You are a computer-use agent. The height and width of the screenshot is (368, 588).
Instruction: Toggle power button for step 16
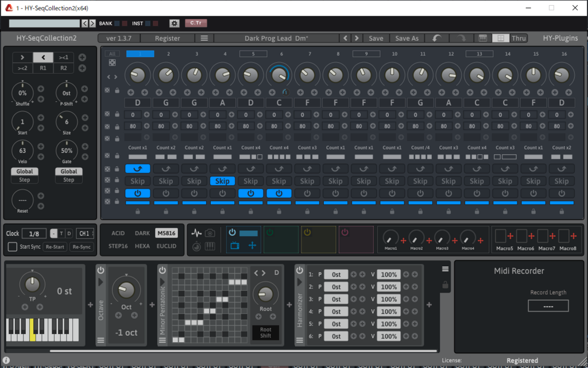[562, 193]
